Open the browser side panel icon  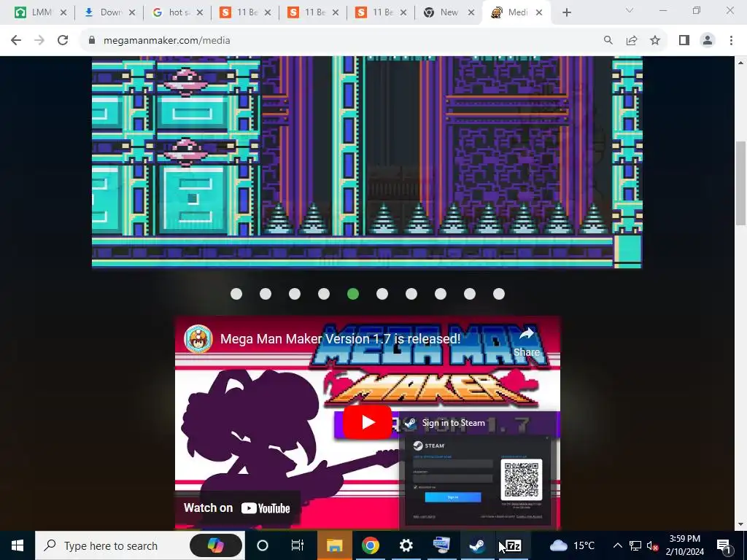click(684, 41)
